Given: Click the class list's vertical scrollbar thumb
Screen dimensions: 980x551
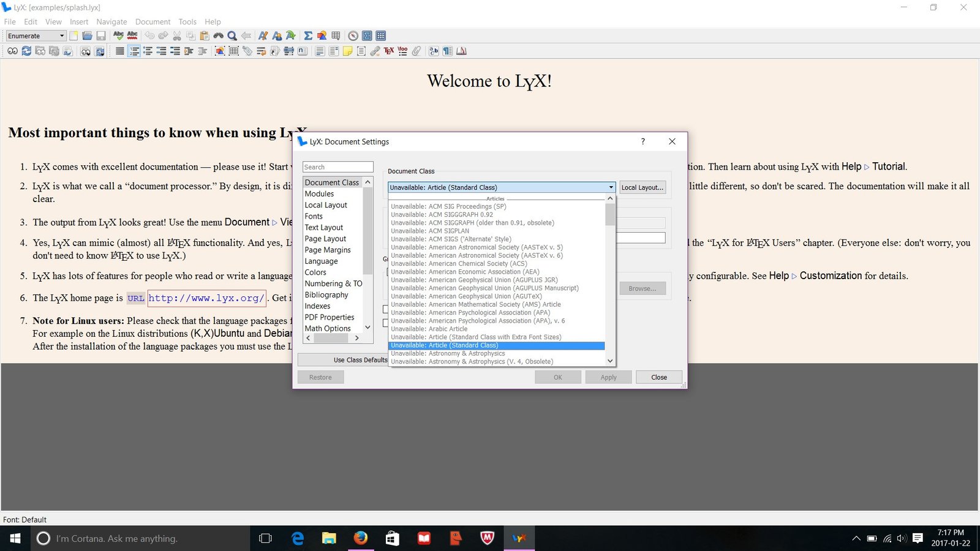Looking at the screenshot, I should click(610, 214).
